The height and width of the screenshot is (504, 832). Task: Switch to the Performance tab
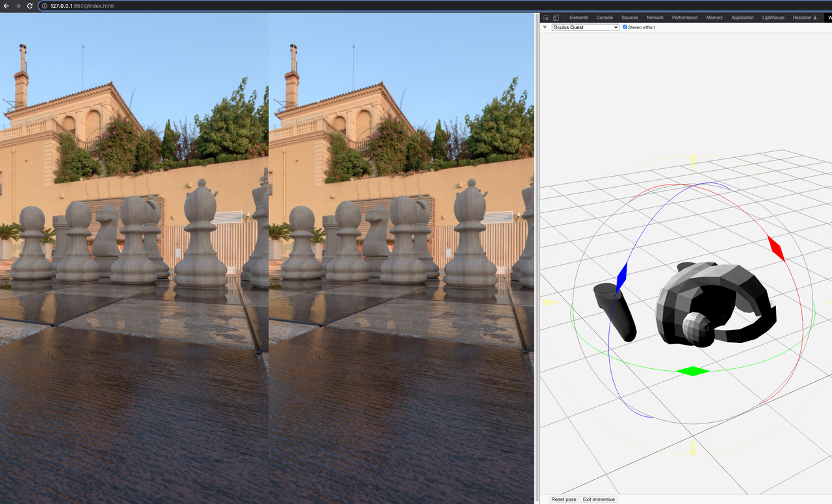click(x=684, y=18)
